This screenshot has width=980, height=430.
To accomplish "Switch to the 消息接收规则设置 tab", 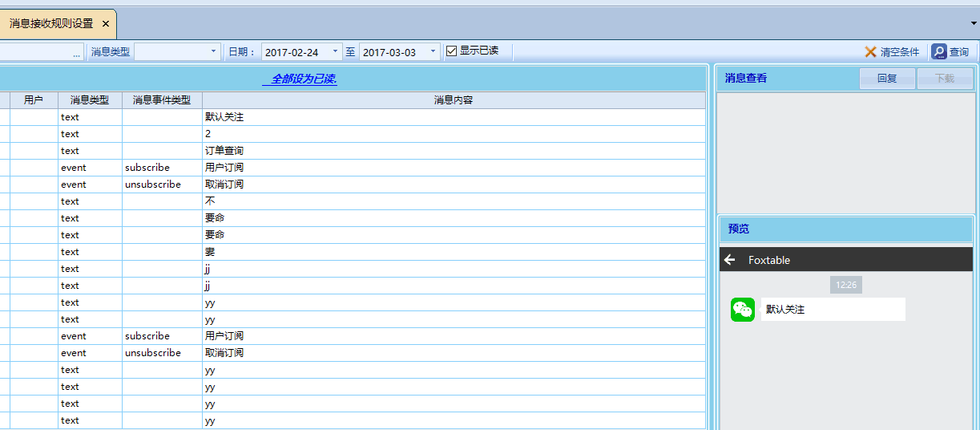I will [50, 24].
